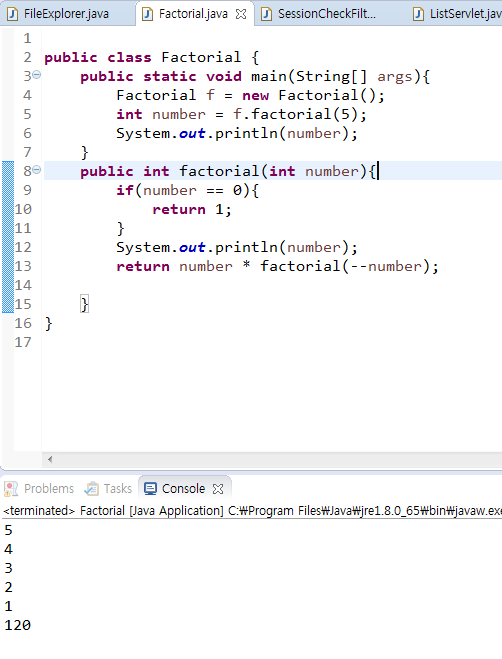Image resolution: width=502 pixels, height=659 pixels.
Task: Click 'System.out.println(number);' on line 6
Action: tap(237, 134)
